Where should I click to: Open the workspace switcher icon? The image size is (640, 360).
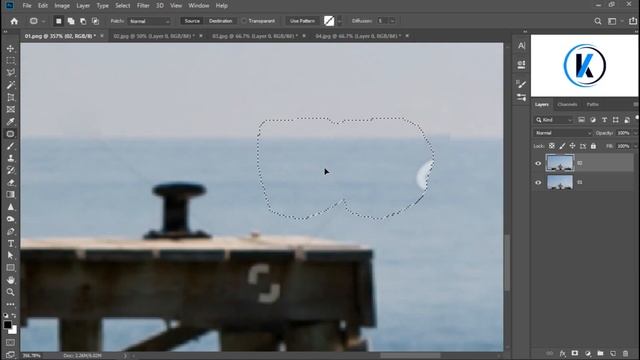pos(612,21)
